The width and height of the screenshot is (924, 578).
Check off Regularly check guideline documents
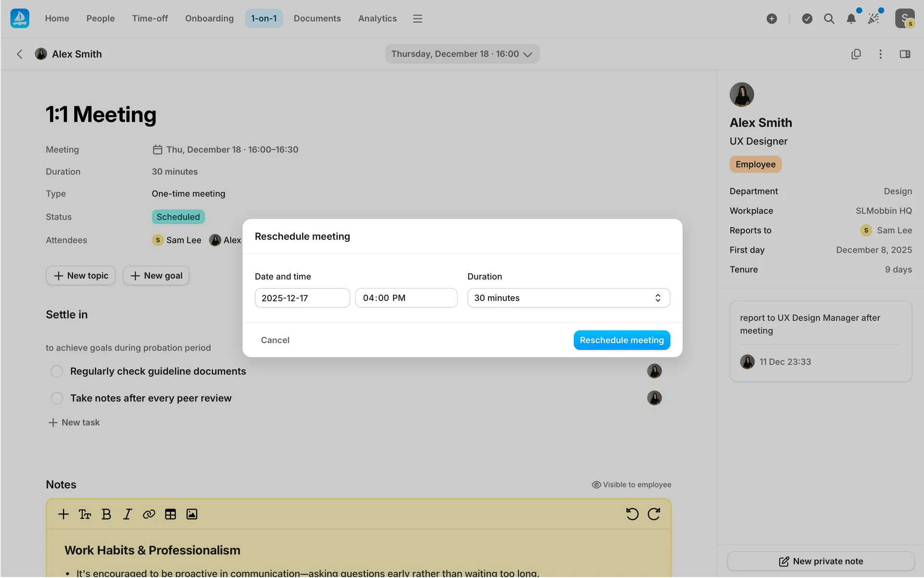(57, 371)
